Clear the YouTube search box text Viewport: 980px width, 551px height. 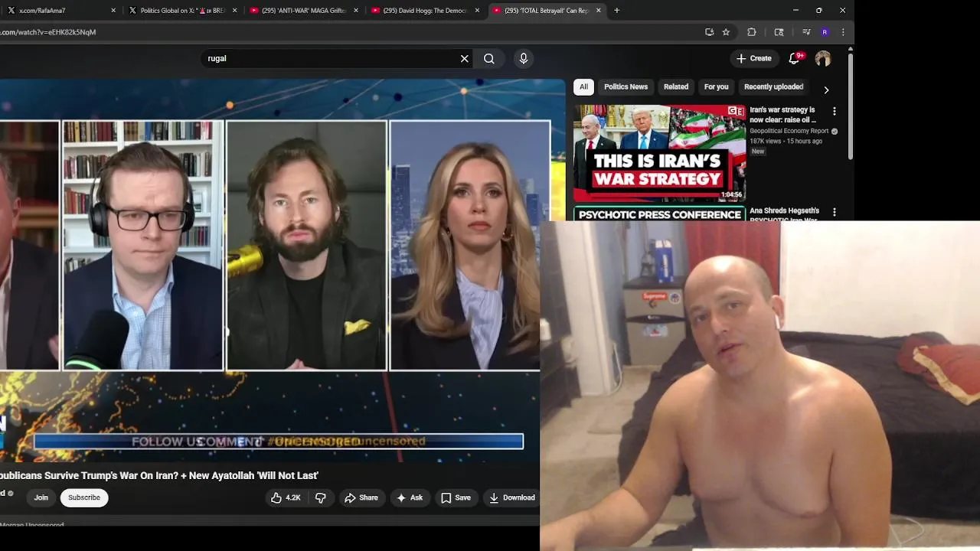pos(464,58)
